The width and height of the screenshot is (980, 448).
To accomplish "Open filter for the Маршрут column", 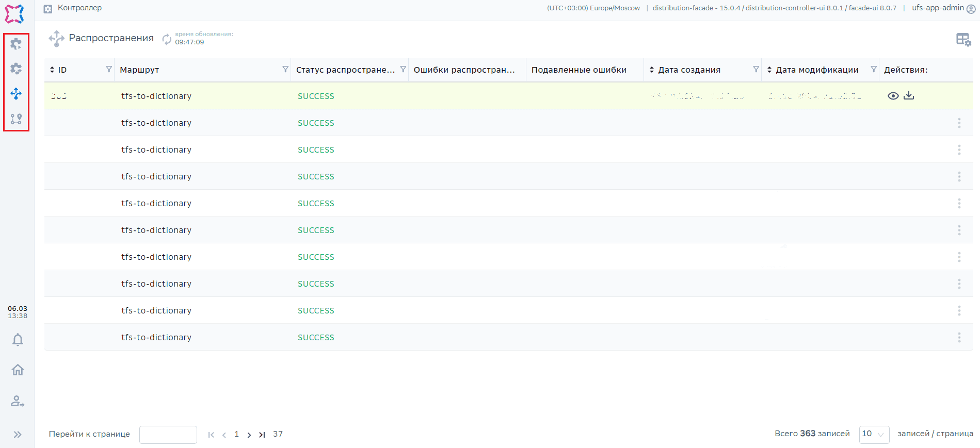I will (x=285, y=70).
